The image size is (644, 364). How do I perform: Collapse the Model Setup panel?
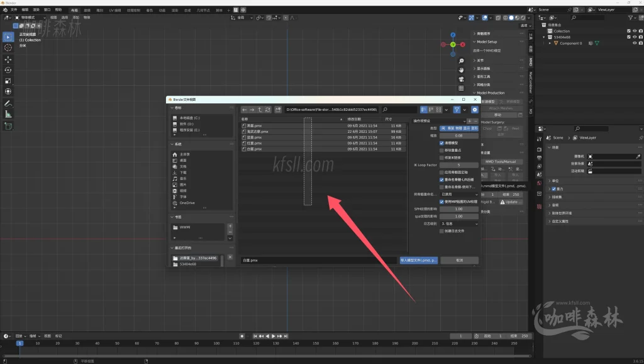click(474, 42)
